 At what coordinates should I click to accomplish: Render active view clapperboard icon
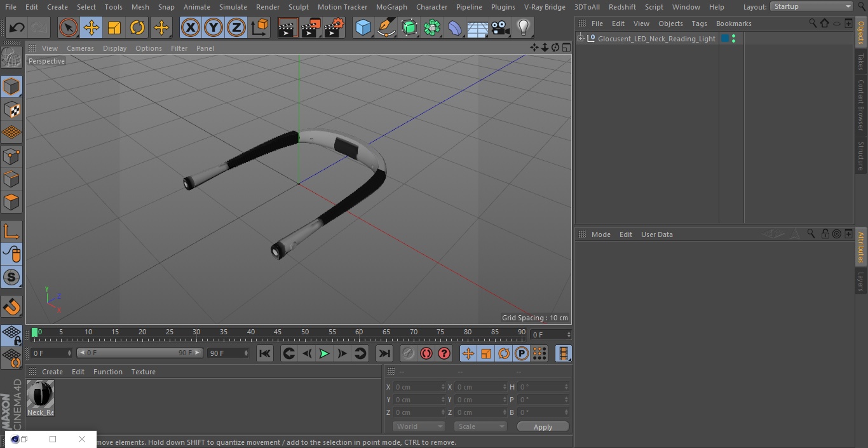point(288,28)
